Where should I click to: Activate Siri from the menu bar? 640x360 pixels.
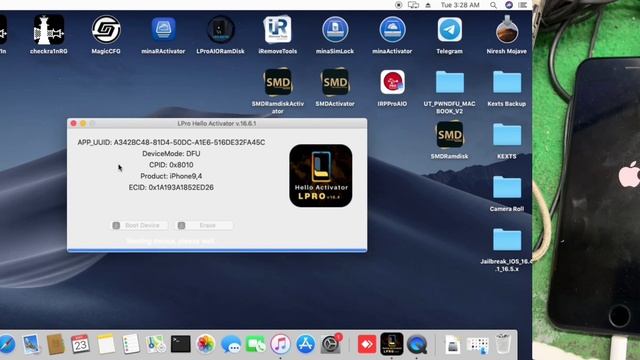tap(509, 5)
